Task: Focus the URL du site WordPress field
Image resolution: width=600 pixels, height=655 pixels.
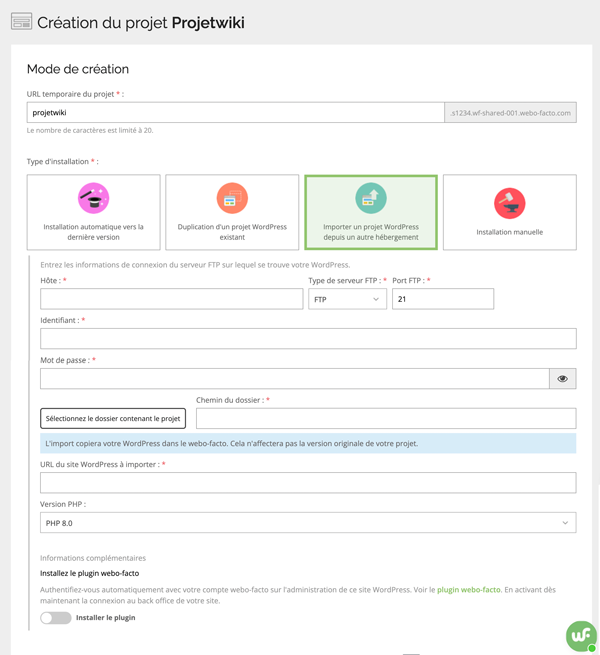Action: tap(308, 483)
